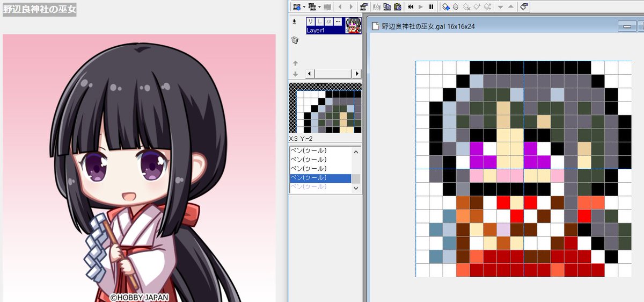Move layer down toolbar arrow
The image size is (644, 302).
[x=500, y=7]
